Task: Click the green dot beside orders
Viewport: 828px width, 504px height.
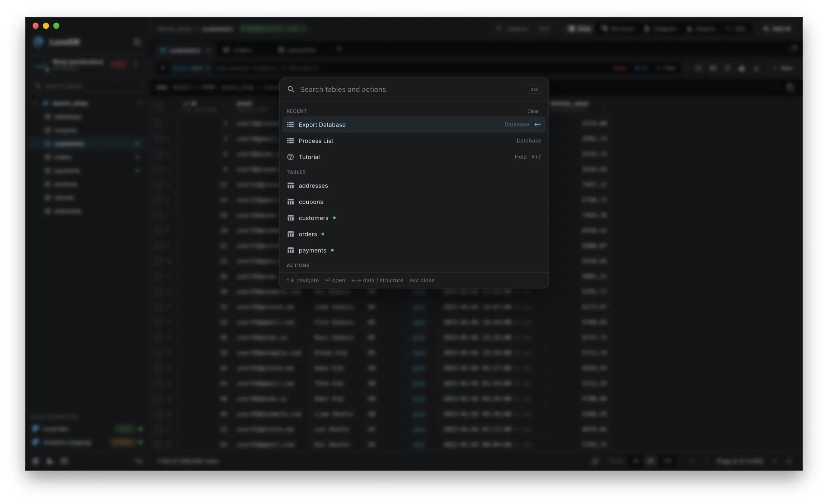Action: [323, 234]
